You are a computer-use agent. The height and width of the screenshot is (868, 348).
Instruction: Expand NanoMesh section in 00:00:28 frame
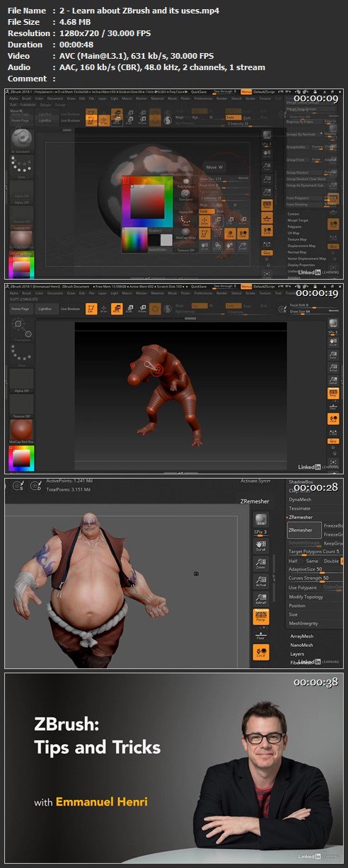tap(301, 645)
